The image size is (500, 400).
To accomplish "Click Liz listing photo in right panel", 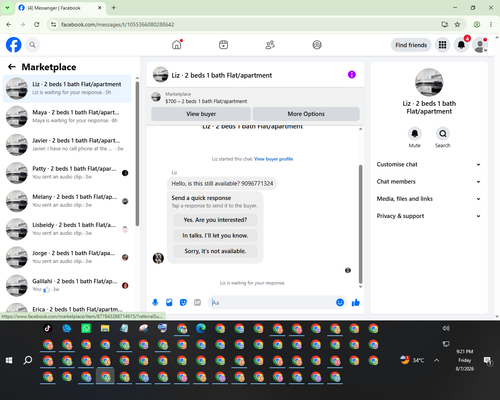I will [429, 82].
